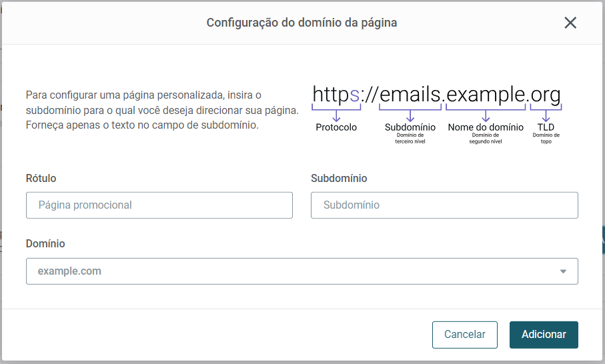The width and height of the screenshot is (605, 364).
Task: Click the 'Nome do domínio' diagram label
Action: (486, 127)
